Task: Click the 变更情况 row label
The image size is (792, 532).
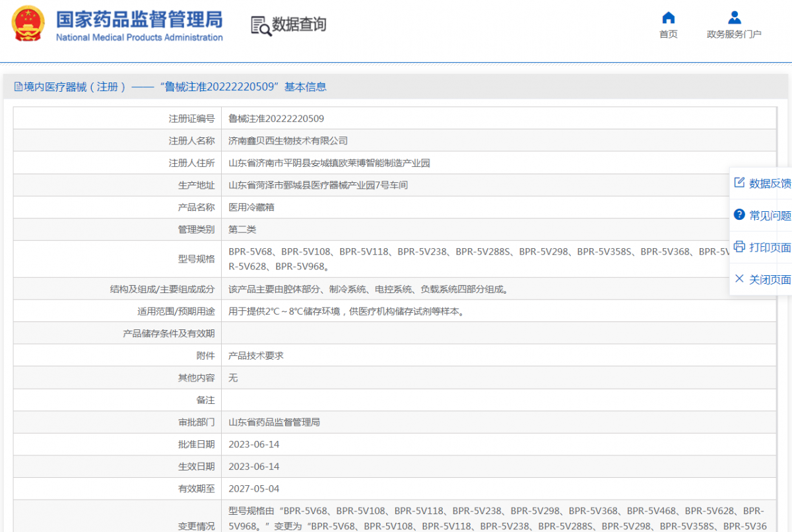Action: (196, 526)
